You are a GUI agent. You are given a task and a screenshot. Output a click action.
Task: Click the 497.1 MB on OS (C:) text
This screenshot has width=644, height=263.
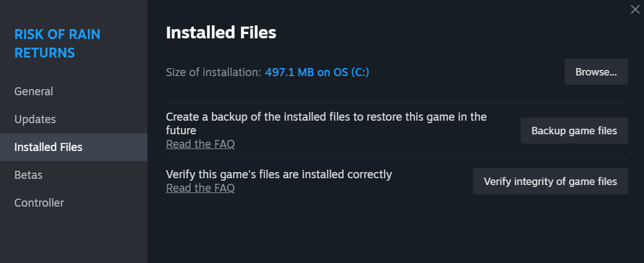pos(317,72)
